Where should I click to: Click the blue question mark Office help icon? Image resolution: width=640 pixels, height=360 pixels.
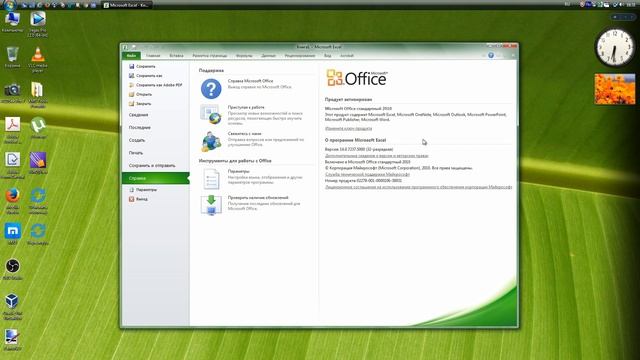click(211, 89)
